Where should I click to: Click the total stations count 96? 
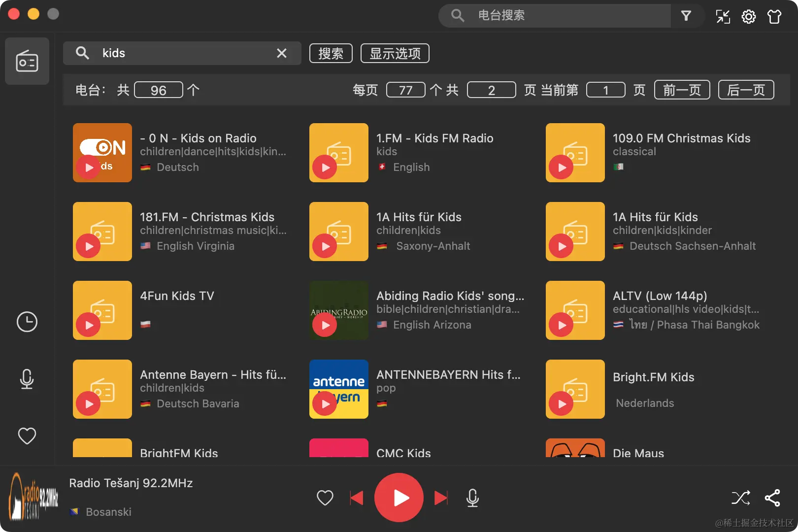159,90
